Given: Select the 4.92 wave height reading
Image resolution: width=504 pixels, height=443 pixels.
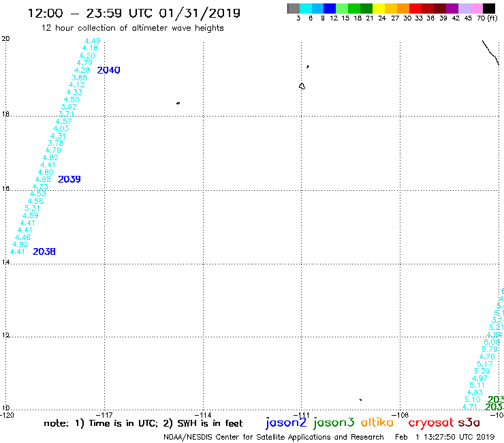Looking at the screenshot, I should pyautogui.click(x=20, y=244).
